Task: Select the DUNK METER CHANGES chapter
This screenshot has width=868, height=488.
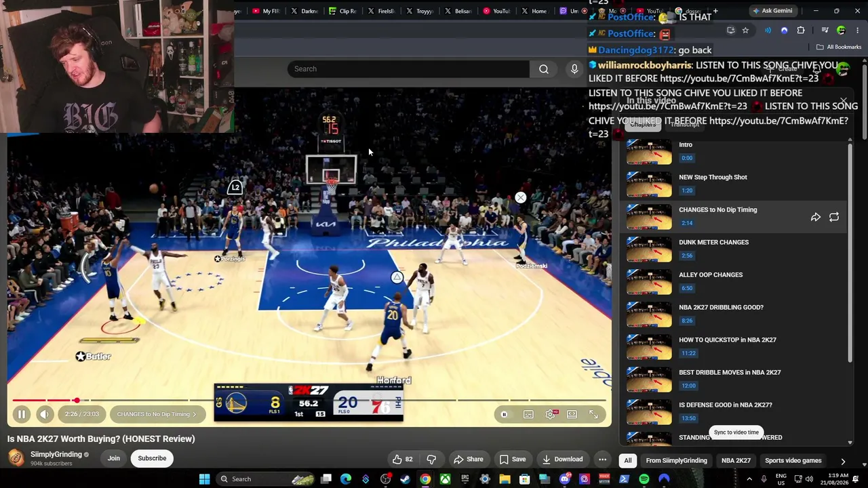Action: coord(735,249)
